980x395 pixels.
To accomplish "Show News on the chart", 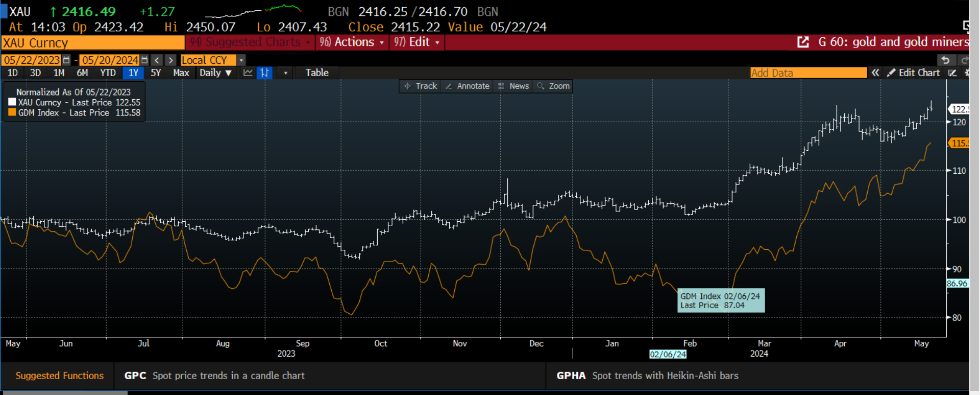I will coord(513,86).
